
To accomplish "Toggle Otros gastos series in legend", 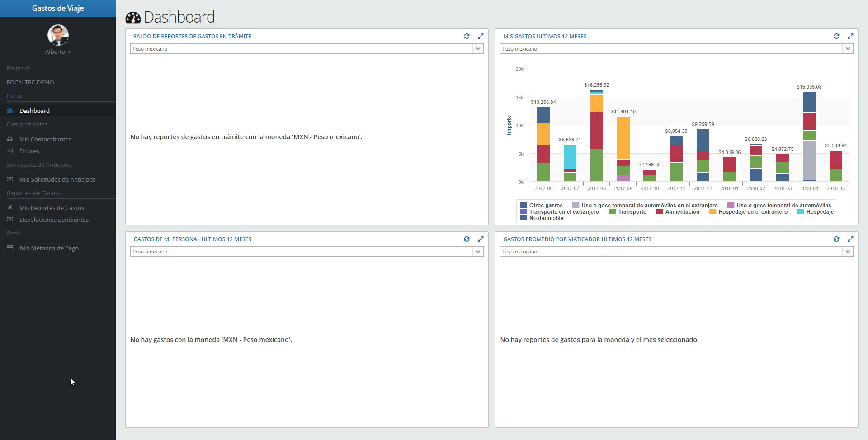I will (542, 206).
